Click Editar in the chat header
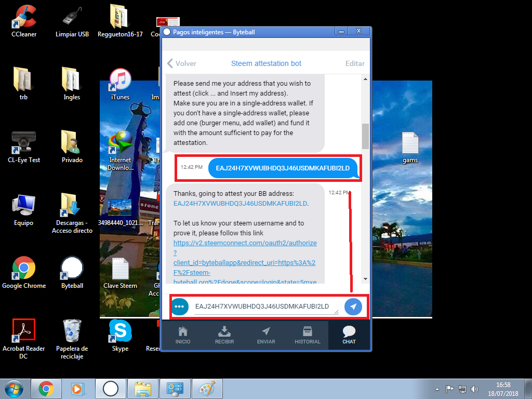 click(x=355, y=63)
